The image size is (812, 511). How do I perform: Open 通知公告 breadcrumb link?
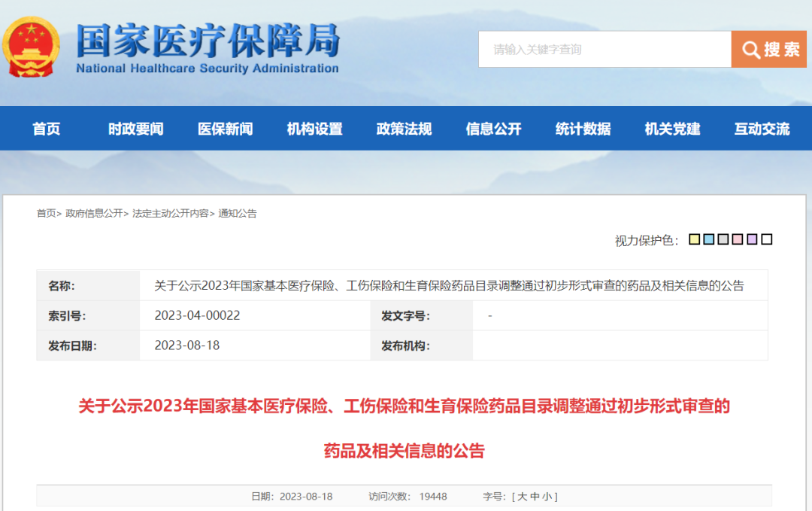point(237,213)
